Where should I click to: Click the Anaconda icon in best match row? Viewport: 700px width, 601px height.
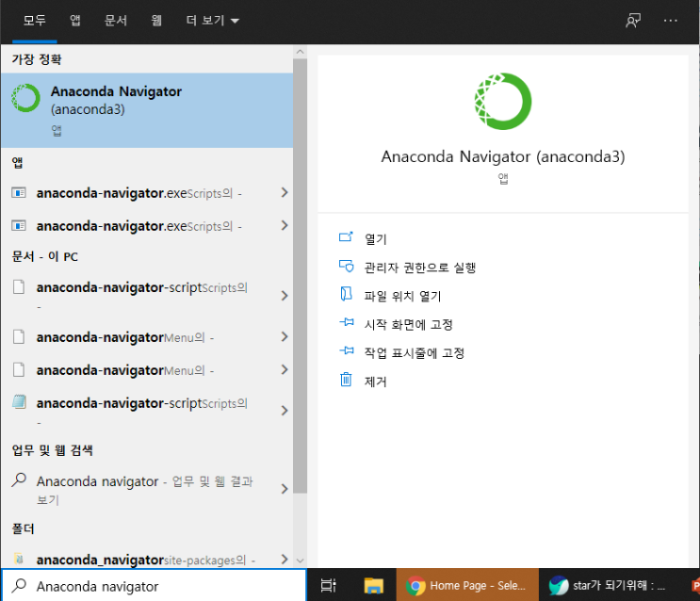[x=25, y=98]
